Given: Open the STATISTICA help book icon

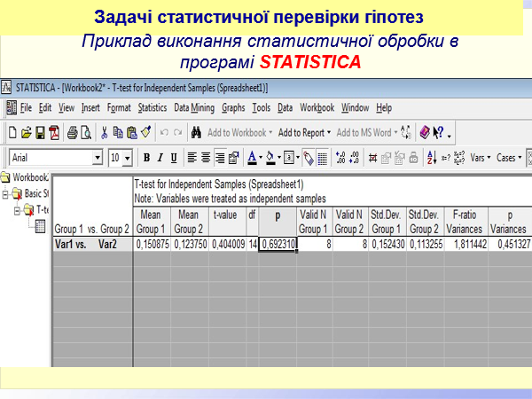Looking at the screenshot, I should tap(425, 132).
